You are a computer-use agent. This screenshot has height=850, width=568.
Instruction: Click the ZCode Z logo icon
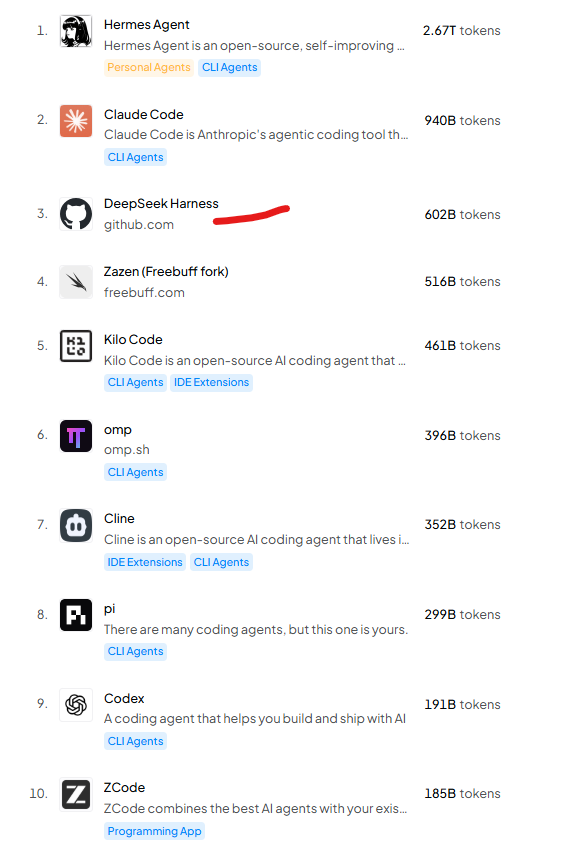[x=76, y=794]
